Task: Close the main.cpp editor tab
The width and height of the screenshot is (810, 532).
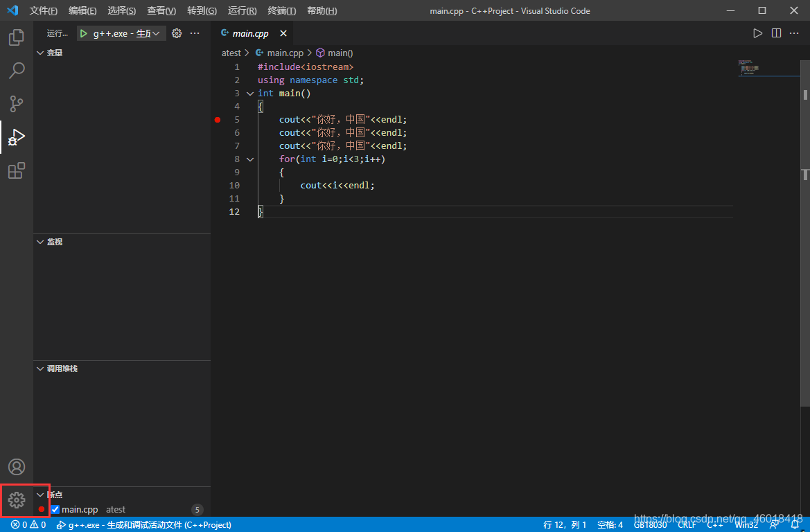Action: [x=283, y=33]
